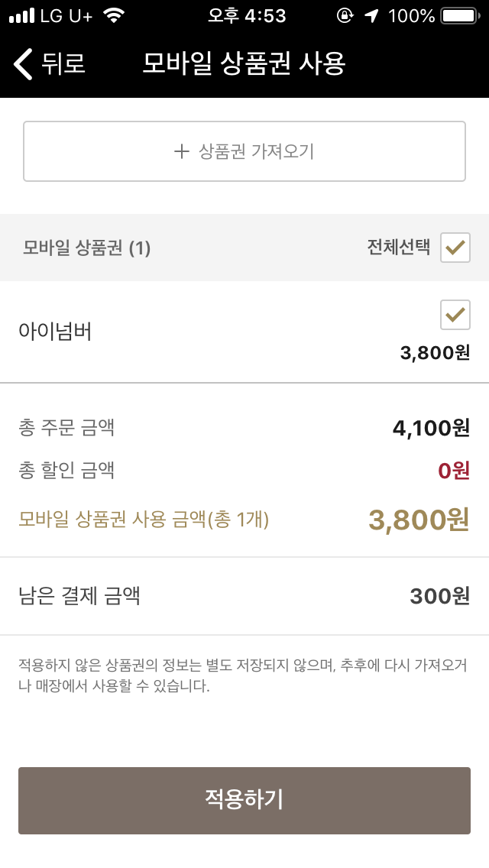Uncheck the 아이넘버 voucher checkbox
The height and width of the screenshot is (868, 489).
455,315
